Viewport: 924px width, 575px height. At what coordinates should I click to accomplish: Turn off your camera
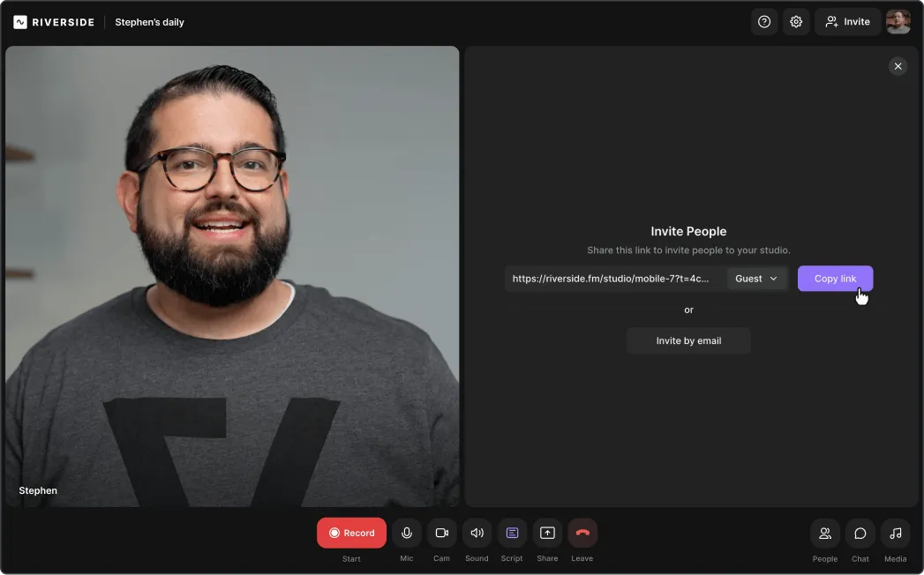(x=441, y=533)
